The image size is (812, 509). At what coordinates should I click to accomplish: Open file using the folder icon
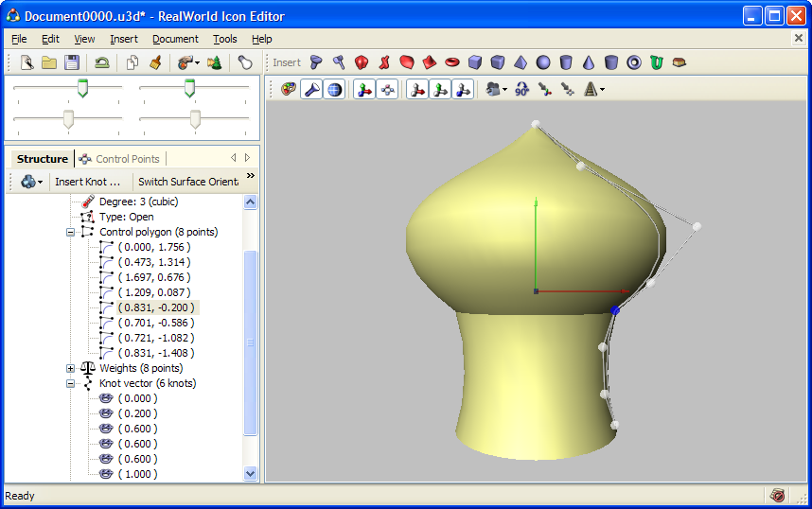click(x=49, y=62)
